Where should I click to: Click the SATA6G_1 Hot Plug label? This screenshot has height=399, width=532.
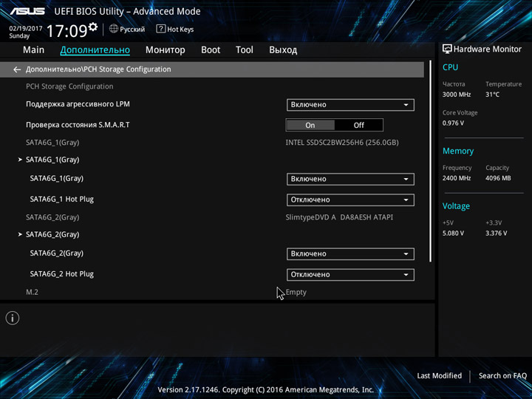pos(62,199)
